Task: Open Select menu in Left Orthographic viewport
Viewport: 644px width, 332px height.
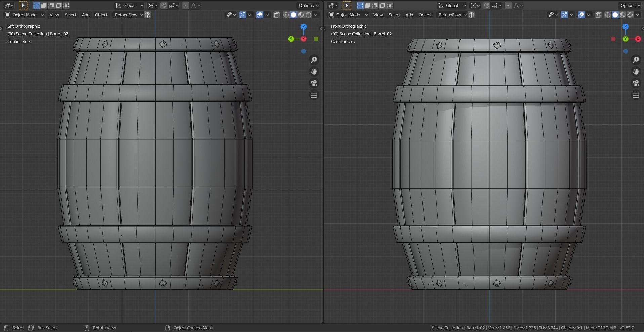Action: pos(71,15)
